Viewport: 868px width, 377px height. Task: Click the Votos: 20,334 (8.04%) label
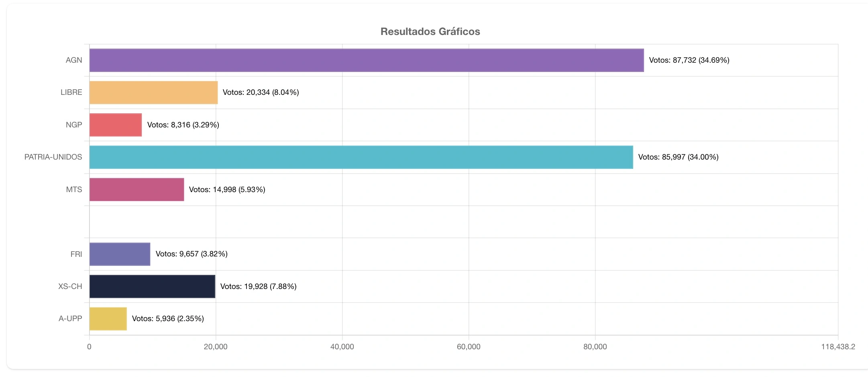pos(261,92)
